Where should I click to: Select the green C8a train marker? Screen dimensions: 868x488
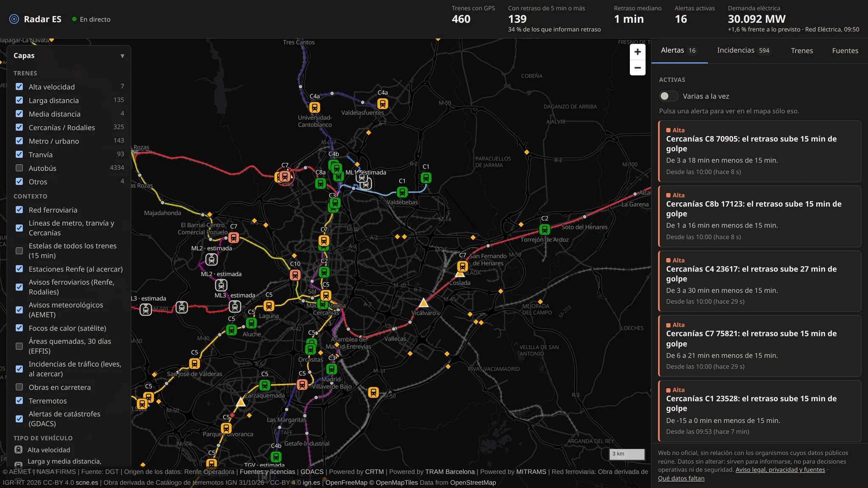[320, 183]
